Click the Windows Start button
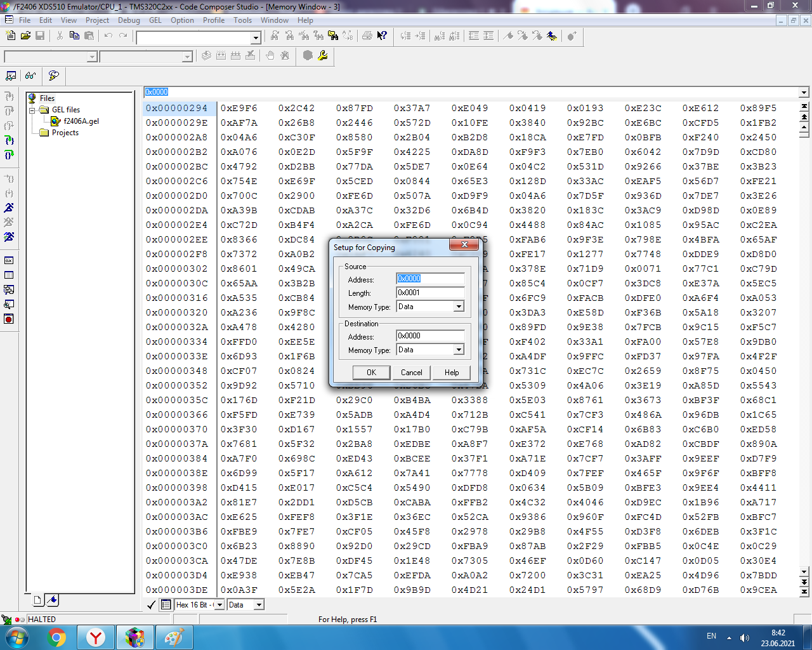The height and width of the screenshot is (650, 812). point(17,637)
